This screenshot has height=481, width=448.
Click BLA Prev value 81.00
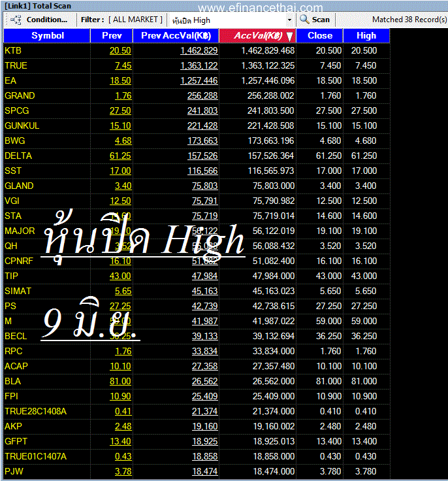120,381
